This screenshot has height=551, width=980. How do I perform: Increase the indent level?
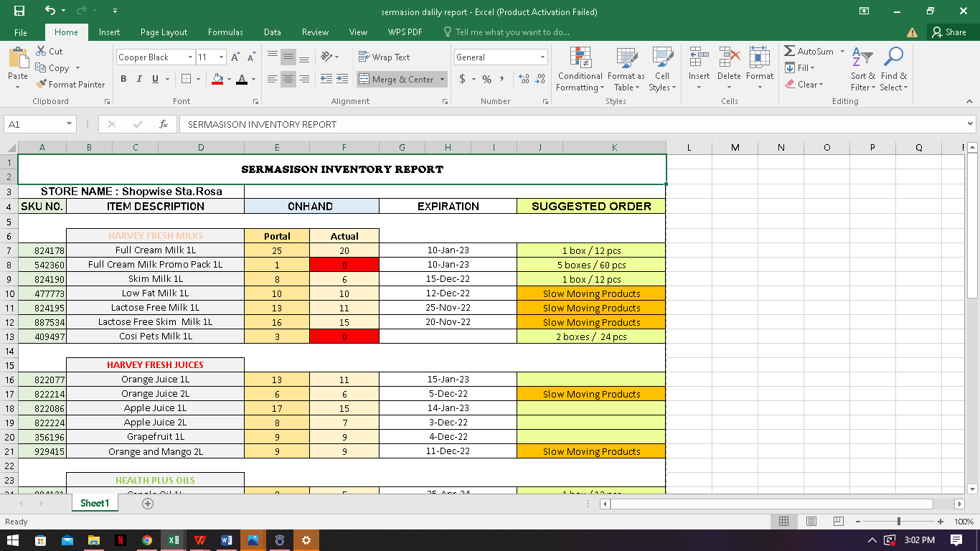(342, 79)
